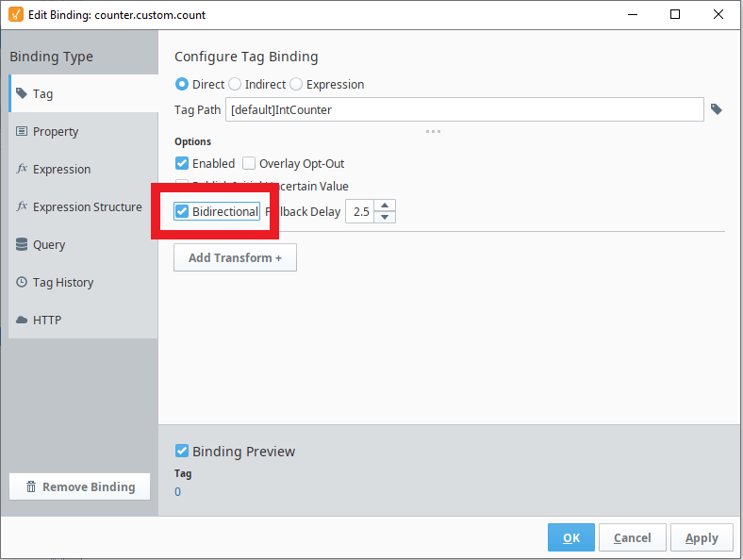This screenshot has height=560, width=743.
Task: Select the Indirect radio button
Action: 235,84
